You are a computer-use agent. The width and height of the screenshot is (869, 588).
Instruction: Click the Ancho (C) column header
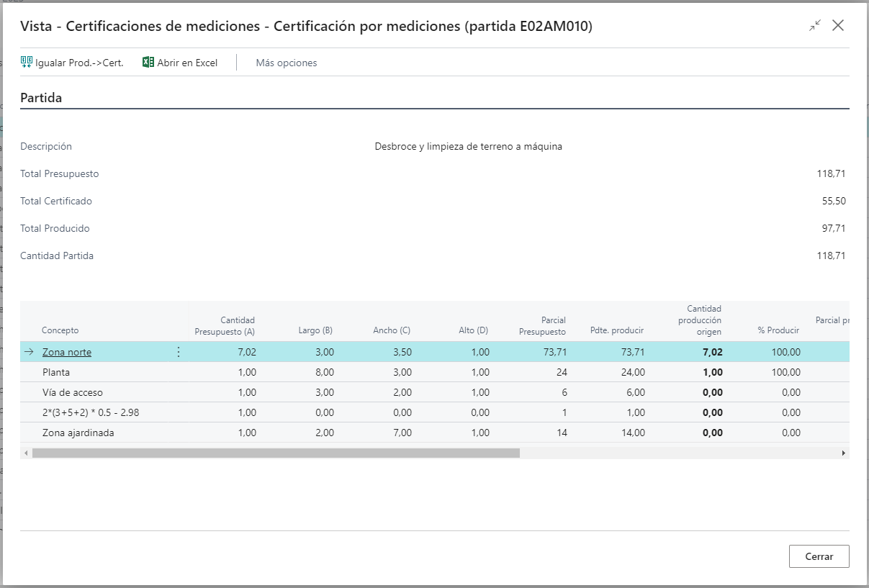[392, 330]
